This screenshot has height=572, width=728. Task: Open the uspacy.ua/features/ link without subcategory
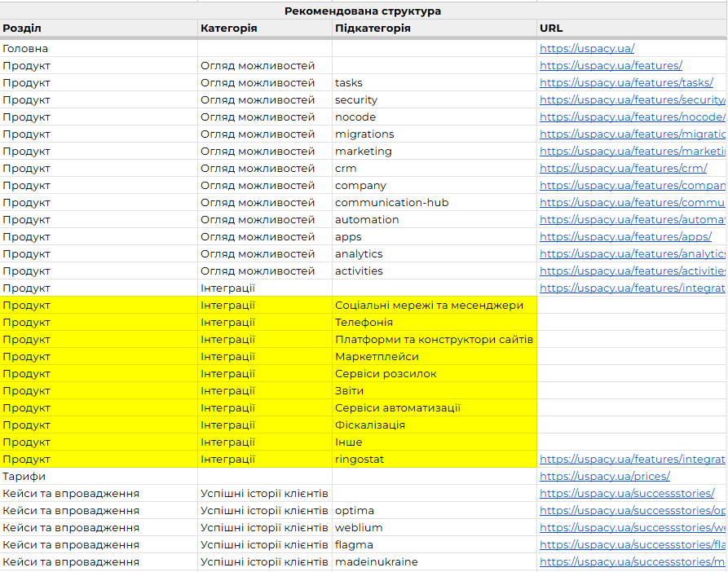611,65
